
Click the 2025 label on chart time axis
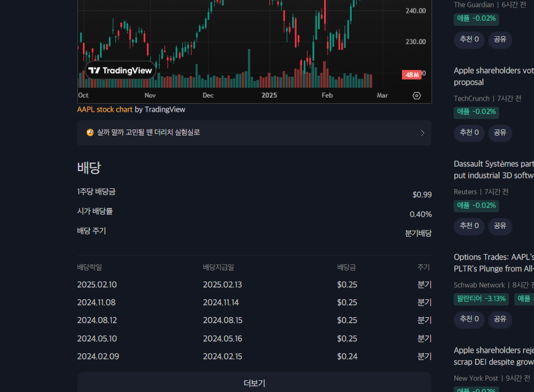click(269, 95)
